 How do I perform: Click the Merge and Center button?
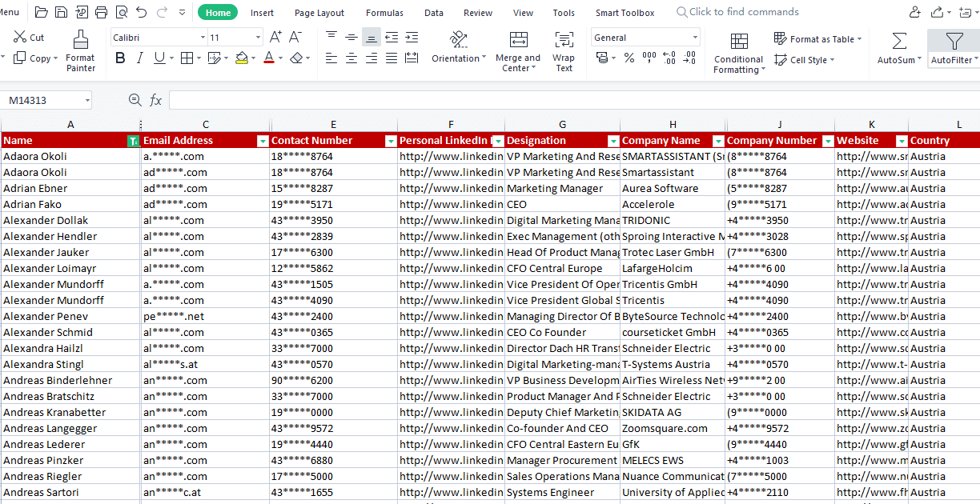[x=518, y=51]
